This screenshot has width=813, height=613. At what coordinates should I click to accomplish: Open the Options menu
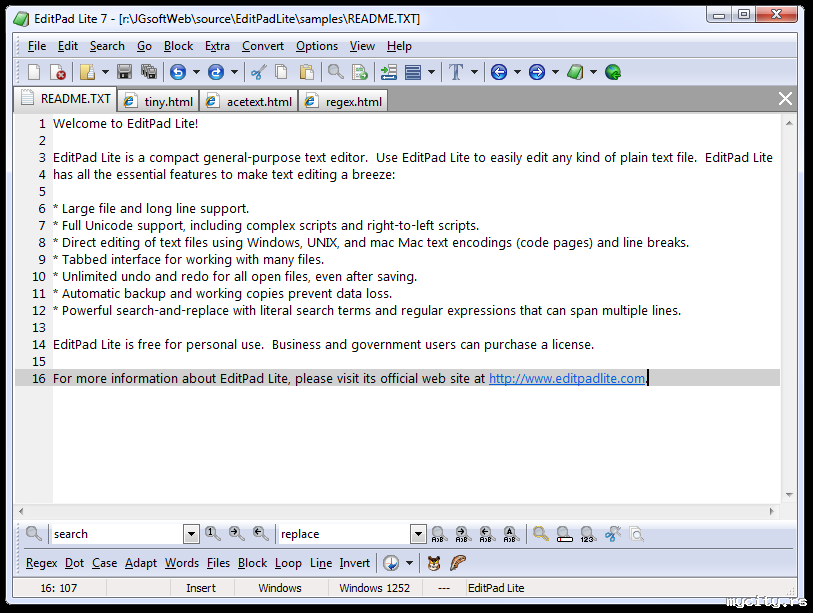click(x=317, y=46)
